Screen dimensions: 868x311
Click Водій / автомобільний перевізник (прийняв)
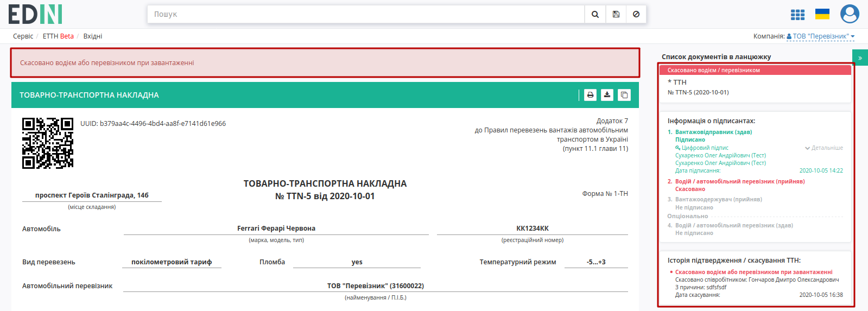coord(740,181)
